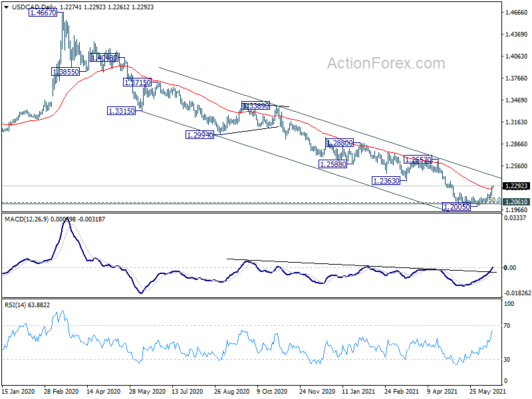Click the RSI 30 level axis label
Viewport: 532px width, 399px height.
point(507,360)
